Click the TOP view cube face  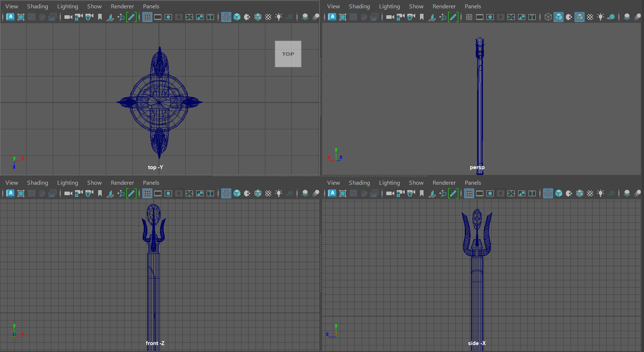pyautogui.click(x=288, y=54)
